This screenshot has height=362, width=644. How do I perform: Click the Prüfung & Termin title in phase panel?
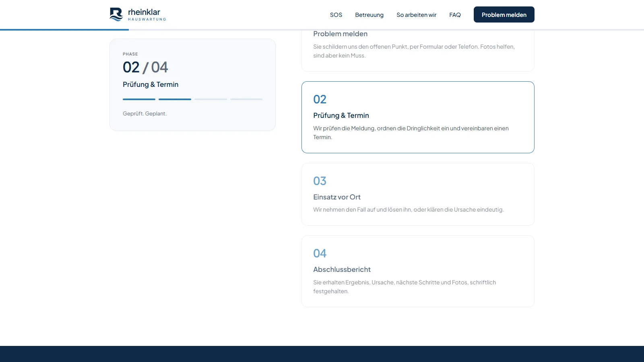(x=151, y=84)
